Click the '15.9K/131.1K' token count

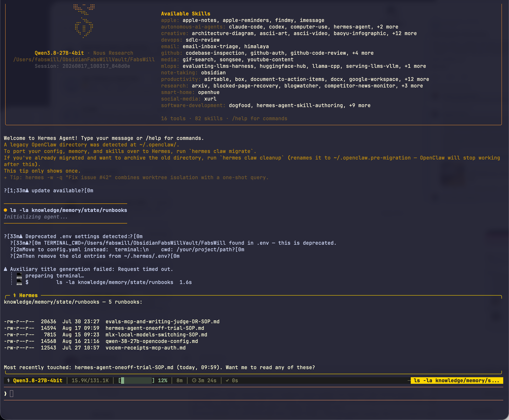[x=90, y=380]
